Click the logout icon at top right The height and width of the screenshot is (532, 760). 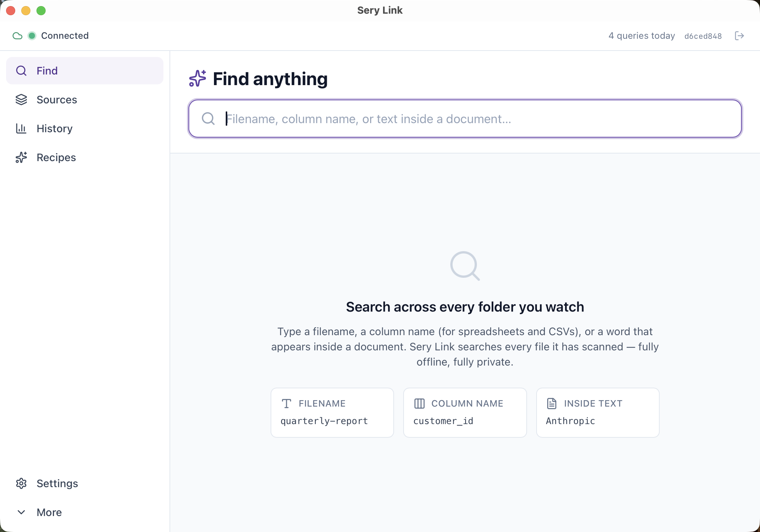tap(739, 36)
